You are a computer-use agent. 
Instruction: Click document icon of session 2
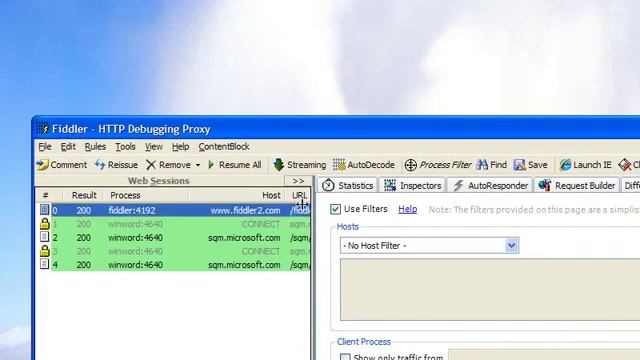click(44, 237)
